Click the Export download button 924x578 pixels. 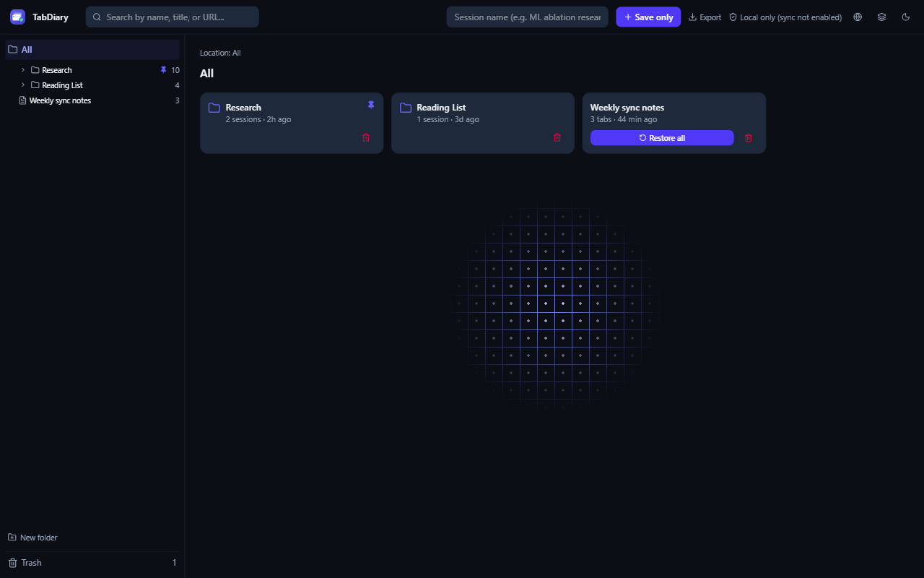coord(705,17)
